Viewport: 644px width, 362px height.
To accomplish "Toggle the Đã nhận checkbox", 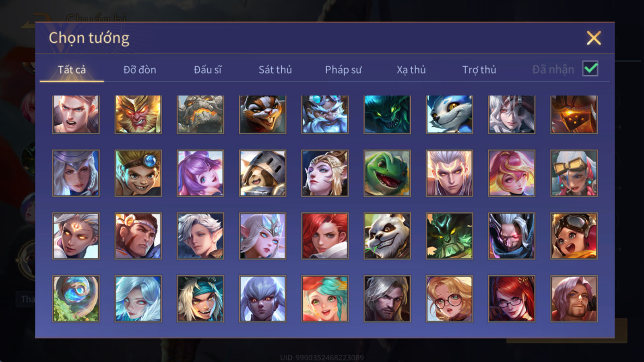I will (x=590, y=69).
